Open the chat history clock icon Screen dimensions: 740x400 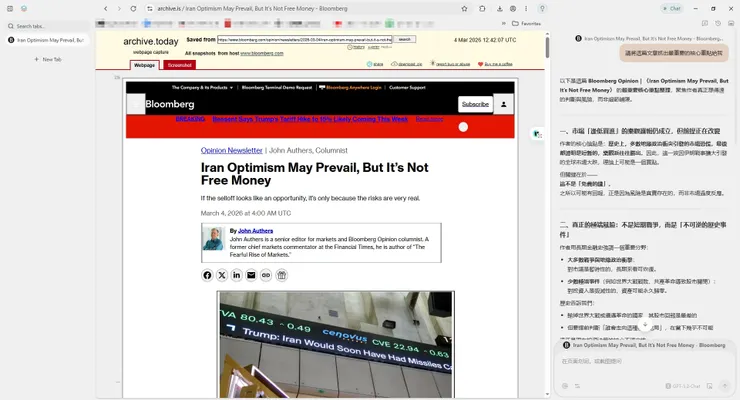[x=718, y=23]
